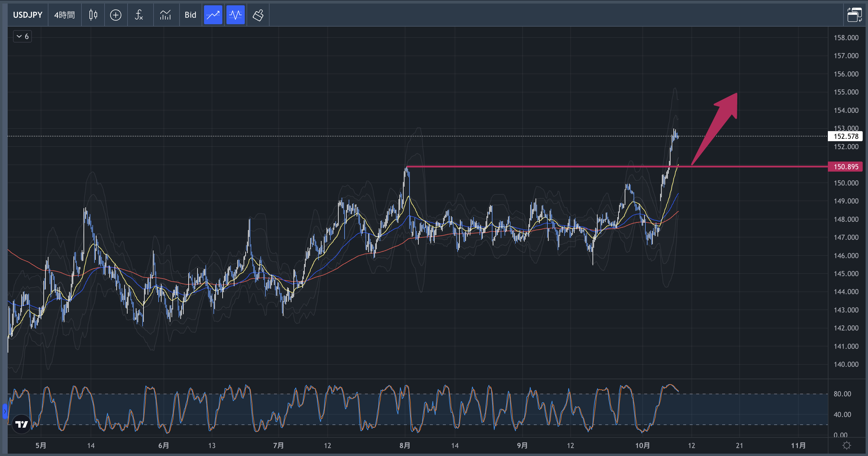Open the window layout icon at top right
This screenshot has width=868, height=456.
pyautogui.click(x=854, y=15)
